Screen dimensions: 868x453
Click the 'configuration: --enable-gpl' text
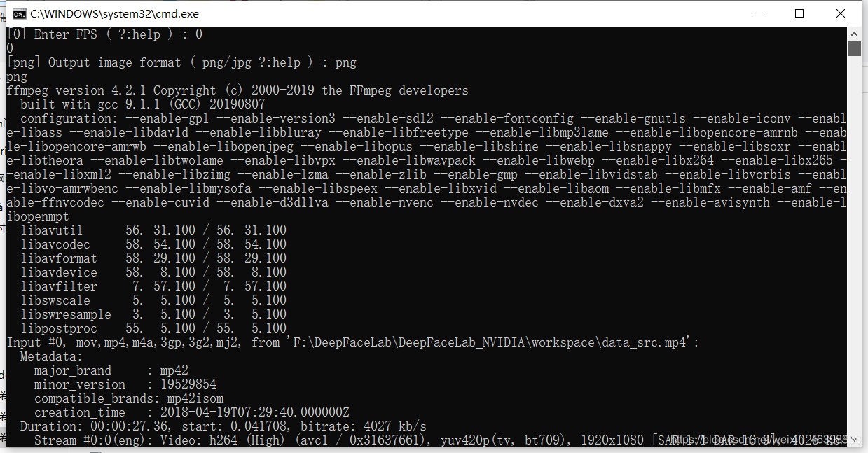(x=116, y=118)
